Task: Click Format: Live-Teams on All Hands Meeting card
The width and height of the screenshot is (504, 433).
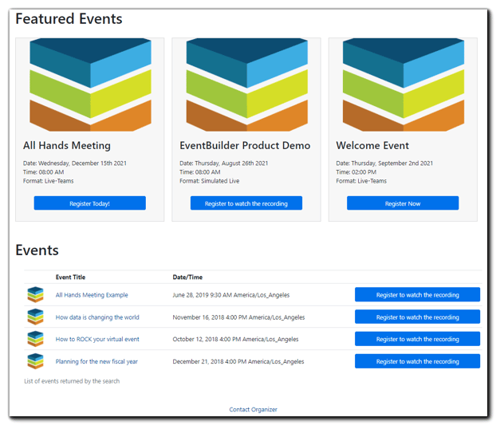Action: tap(48, 181)
